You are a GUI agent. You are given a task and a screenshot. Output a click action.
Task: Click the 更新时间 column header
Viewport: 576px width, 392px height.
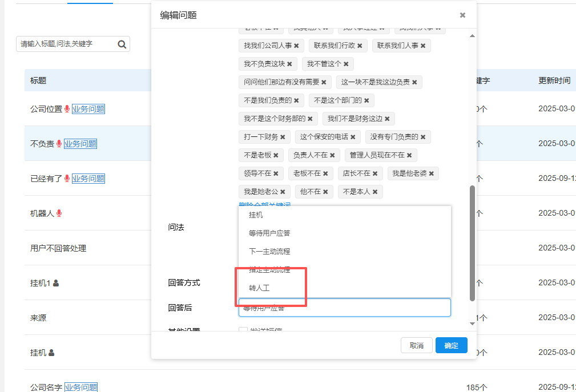pyautogui.click(x=554, y=81)
